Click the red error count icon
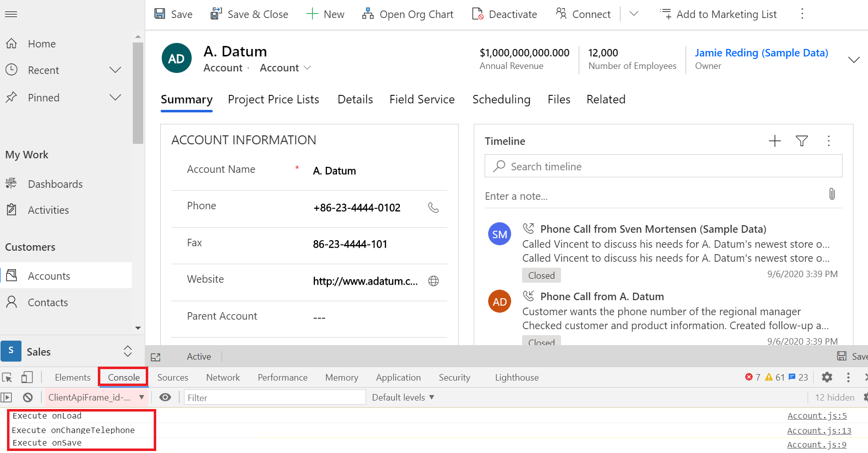Image resolution: width=868 pixels, height=453 pixels. pos(749,377)
